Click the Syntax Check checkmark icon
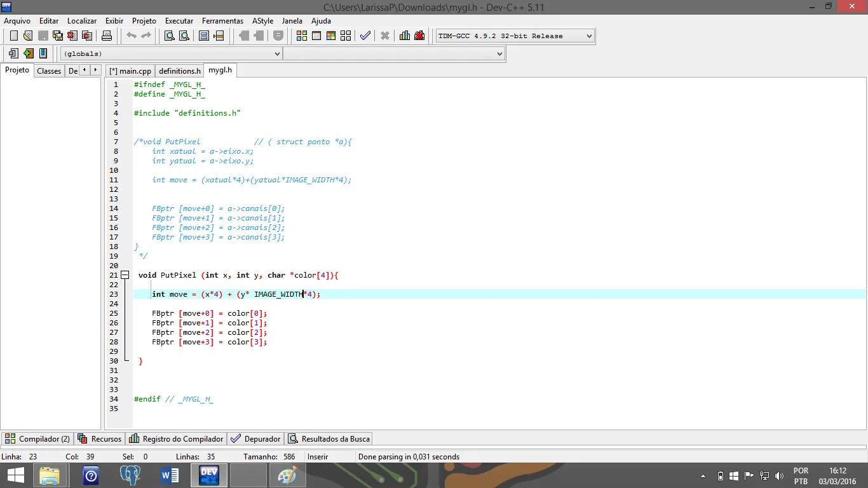Screen dimensions: 868x488 tap(365, 36)
